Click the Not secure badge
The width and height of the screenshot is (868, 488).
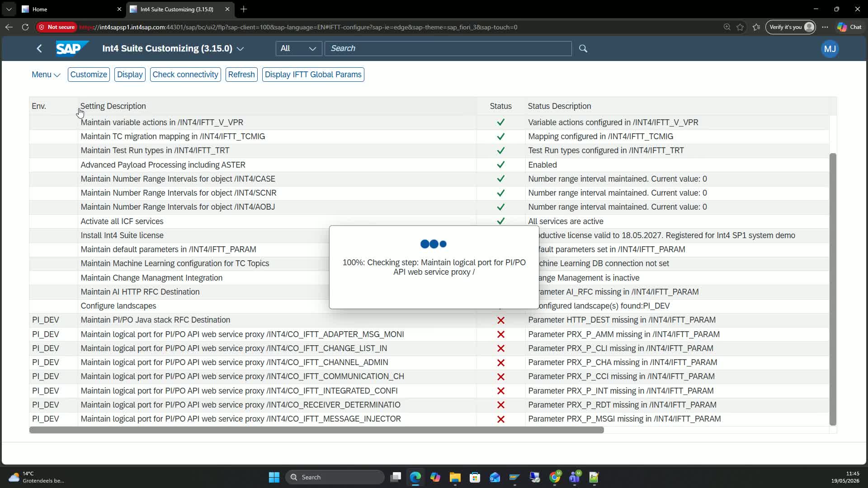click(x=57, y=27)
